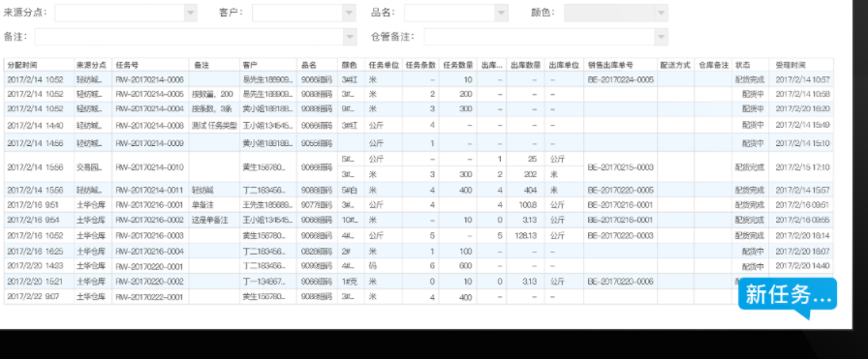This screenshot has width=868, height=359.
Task: Click the 备注 column header in table
Action: point(214,65)
